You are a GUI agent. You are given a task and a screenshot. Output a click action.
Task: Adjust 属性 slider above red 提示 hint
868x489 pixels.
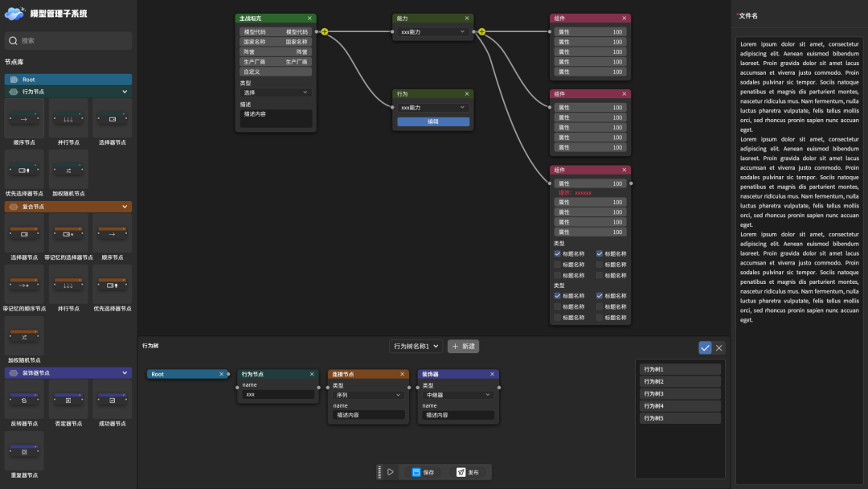click(x=590, y=183)
